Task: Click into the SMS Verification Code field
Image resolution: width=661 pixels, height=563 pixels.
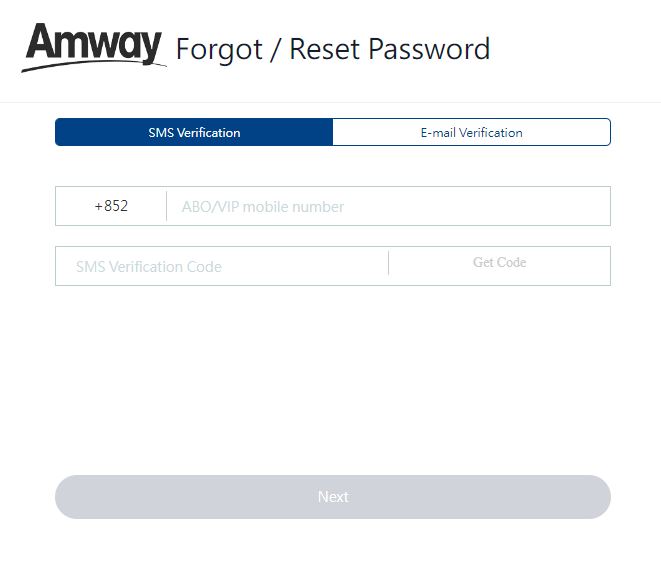Action: pos(222,266)
